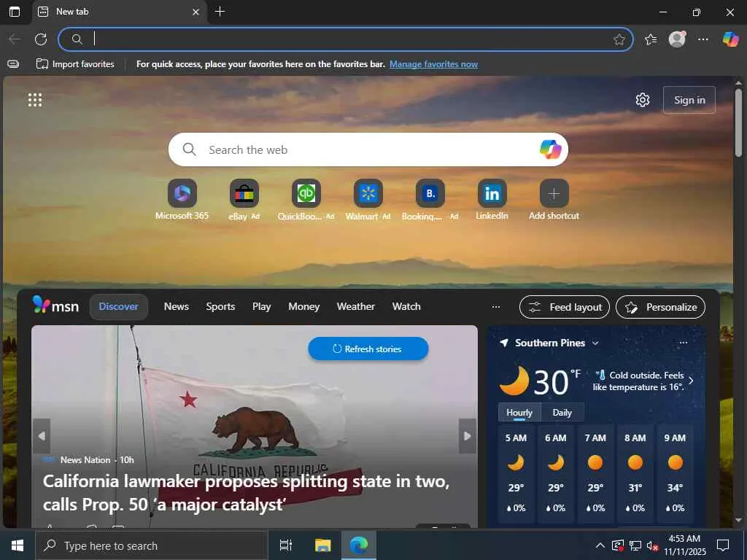Screen dimensions: 747x560
Task: Refresh the page with reload icon
Action: 41,39
